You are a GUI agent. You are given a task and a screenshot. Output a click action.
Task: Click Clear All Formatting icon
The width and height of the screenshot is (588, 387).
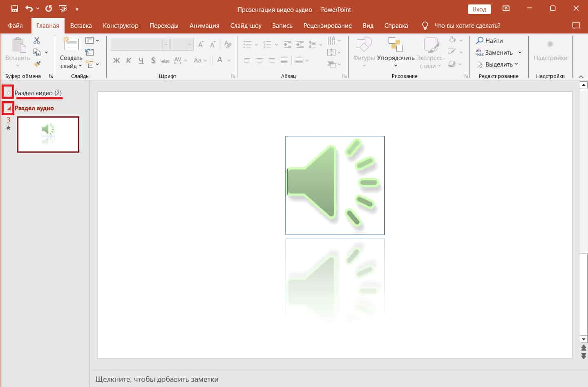[x=228, y=44]
